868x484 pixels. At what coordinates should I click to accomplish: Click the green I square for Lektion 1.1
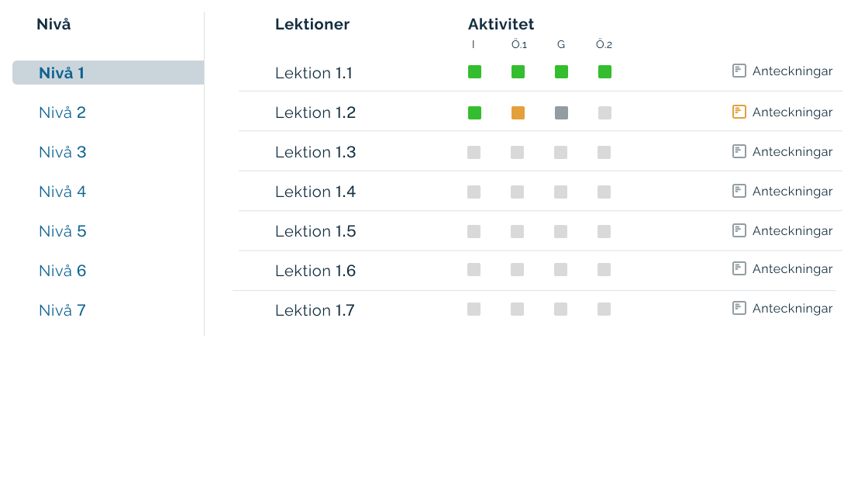click(x=474, y=72)
